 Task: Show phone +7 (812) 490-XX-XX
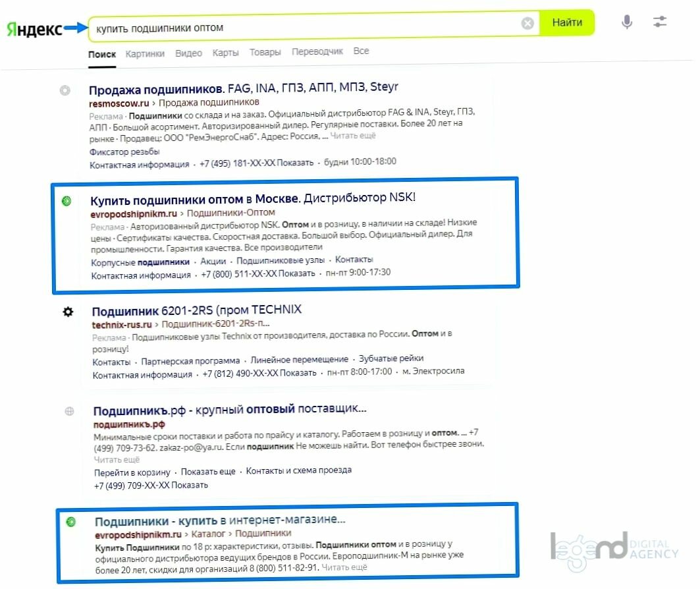(259, 374)
